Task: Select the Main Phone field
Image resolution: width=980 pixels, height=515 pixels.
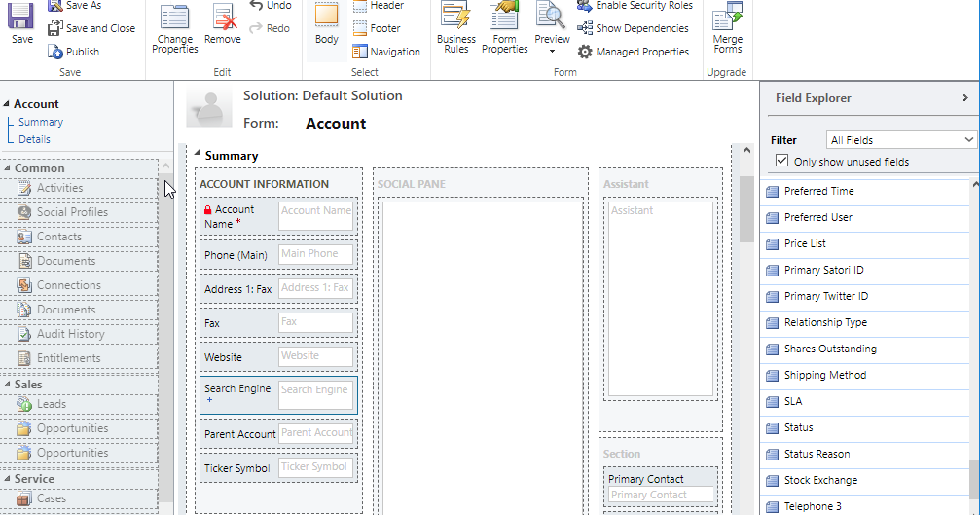Action: coord(278,255)
